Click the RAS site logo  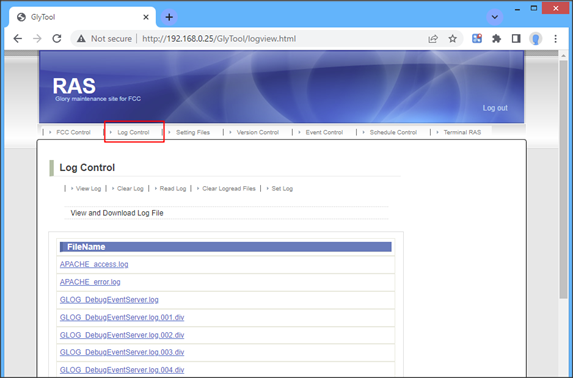coord(74,86)
